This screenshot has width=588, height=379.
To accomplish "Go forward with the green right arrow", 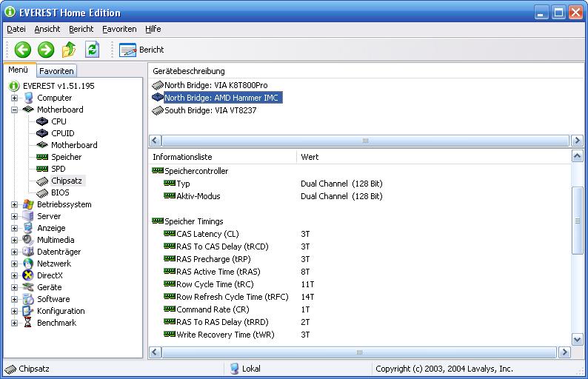I will click(46, 50).
